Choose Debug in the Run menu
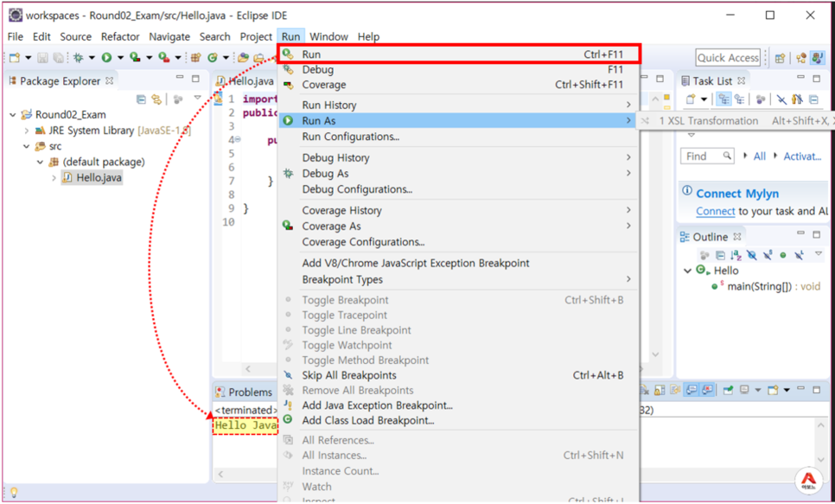 [458, 70]
